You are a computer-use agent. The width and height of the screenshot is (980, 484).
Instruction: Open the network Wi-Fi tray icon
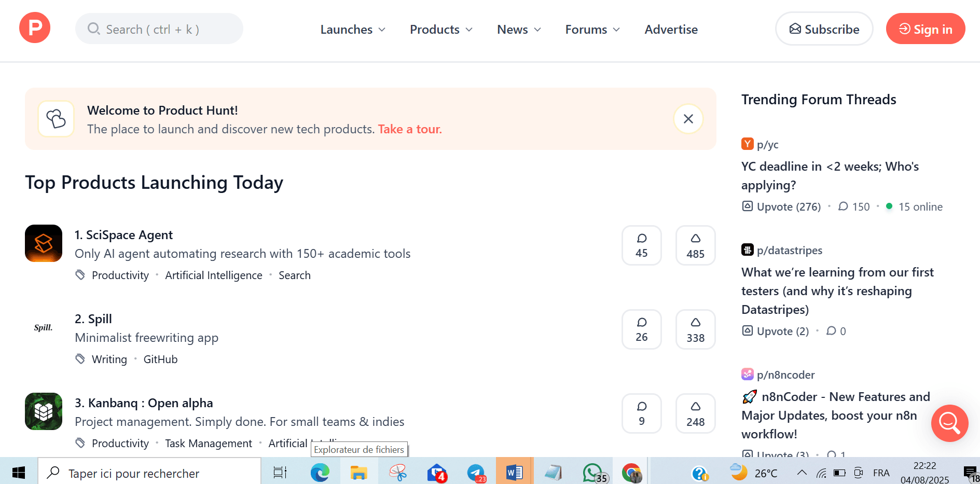821,473
